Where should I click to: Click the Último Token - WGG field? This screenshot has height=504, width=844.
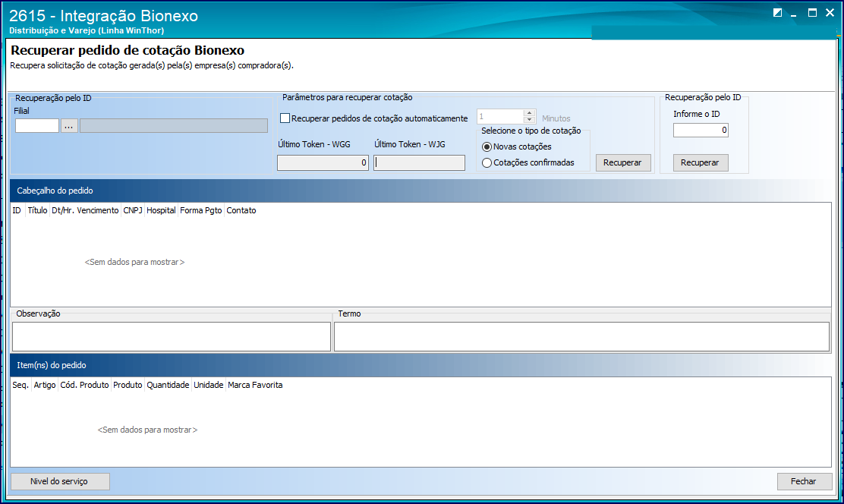323,162
